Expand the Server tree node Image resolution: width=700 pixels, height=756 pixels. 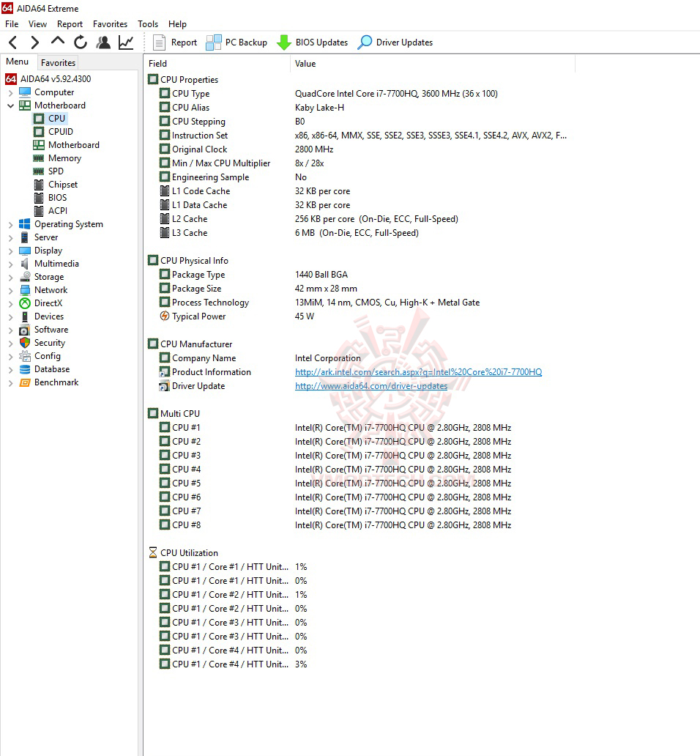(10, 237)
